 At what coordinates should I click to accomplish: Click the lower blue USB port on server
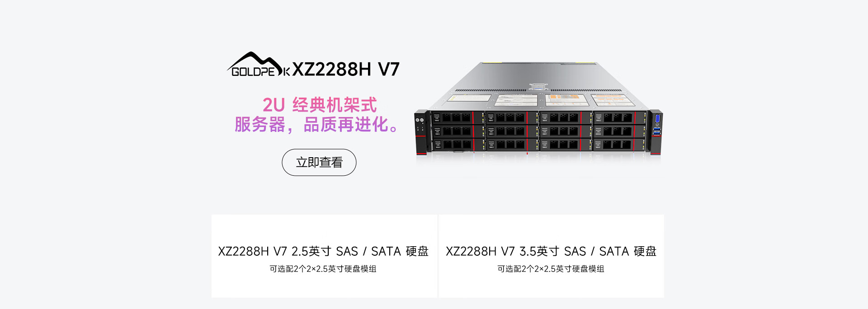657,133
